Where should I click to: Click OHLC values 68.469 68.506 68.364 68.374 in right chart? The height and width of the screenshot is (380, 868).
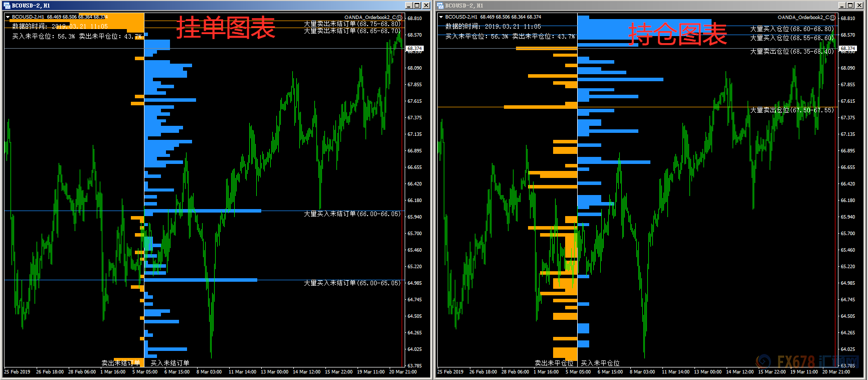510,17
